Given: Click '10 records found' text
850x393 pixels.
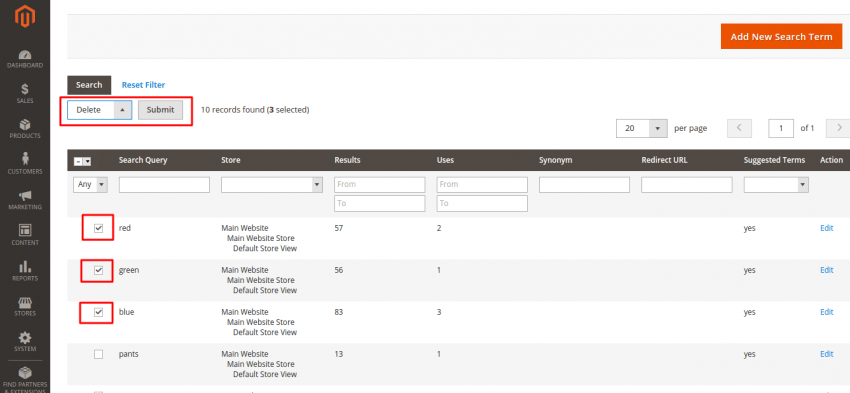Looking at the screenshot, I should (x=233, y=110).
